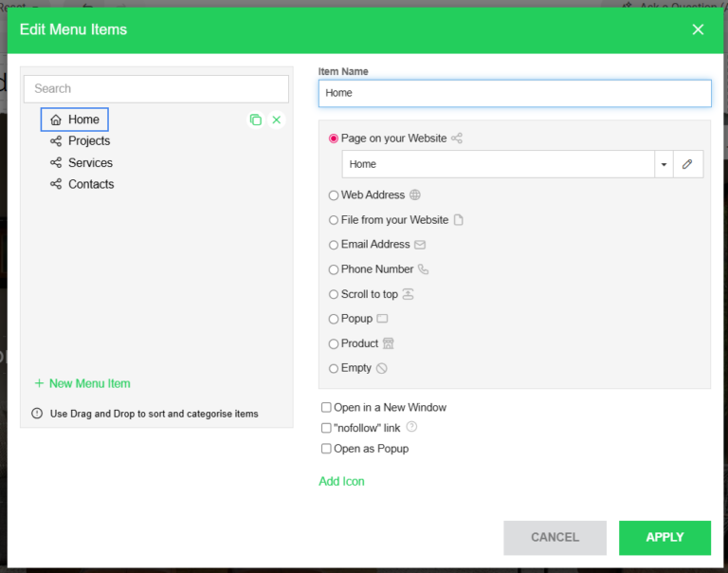
Task: Click the Home page combo box
Action: (x=499, y=164)
